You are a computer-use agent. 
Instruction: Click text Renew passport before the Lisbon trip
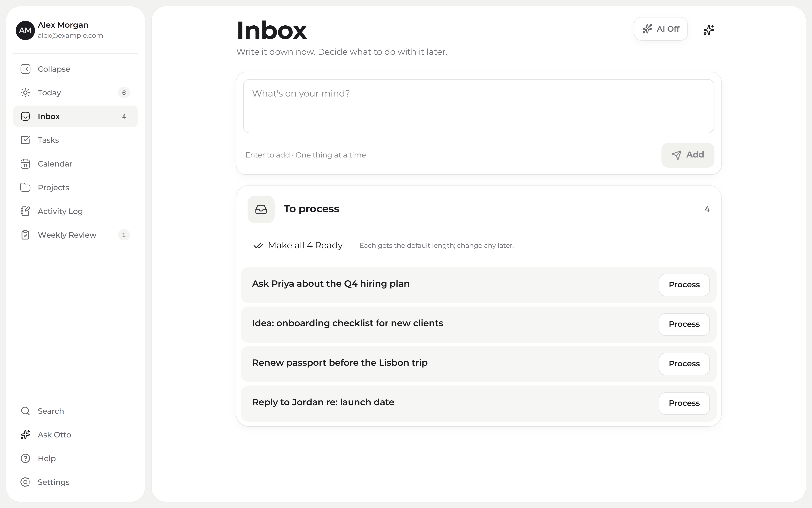[x=340, y=363]
